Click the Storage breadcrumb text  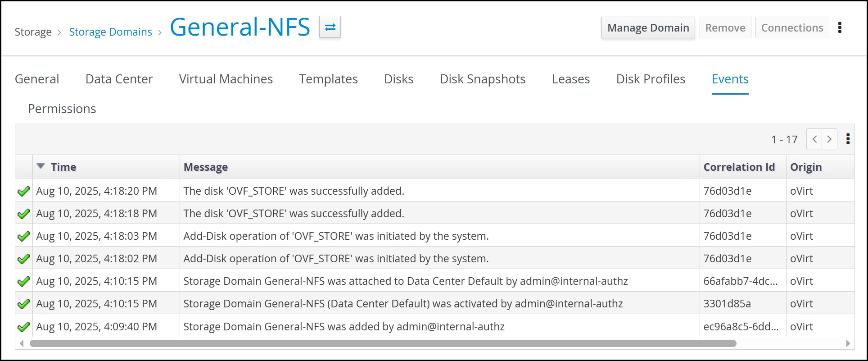33,32
